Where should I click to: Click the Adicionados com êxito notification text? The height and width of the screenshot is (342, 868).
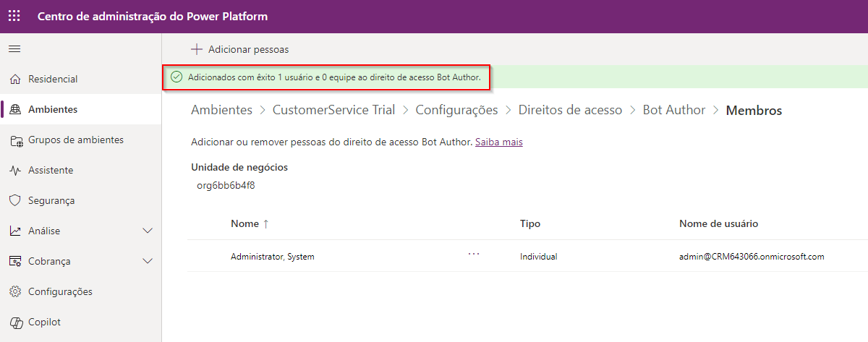(334, 76)
